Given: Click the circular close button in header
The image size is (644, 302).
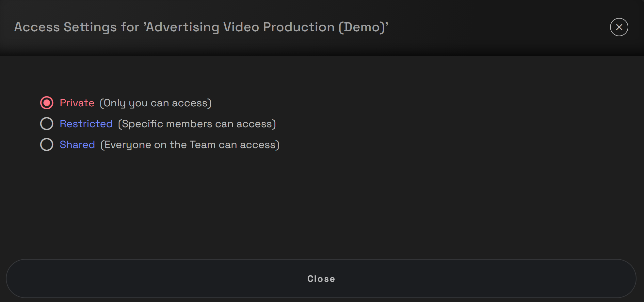Looking at the screenshot, I should coord(619,27).
